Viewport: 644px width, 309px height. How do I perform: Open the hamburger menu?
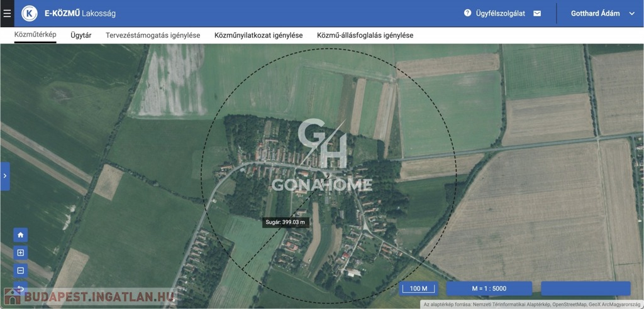8,13
